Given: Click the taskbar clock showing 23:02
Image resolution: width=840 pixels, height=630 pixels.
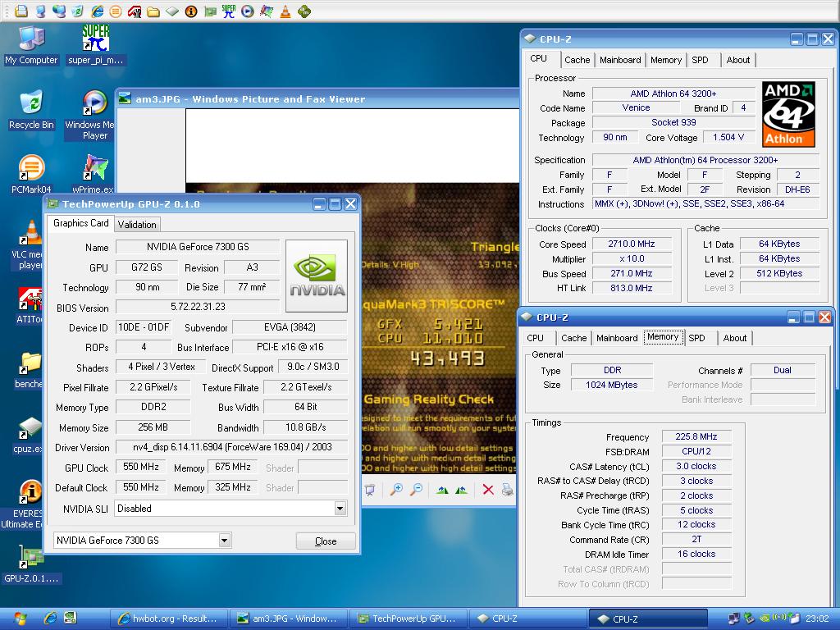Looking at the screenshot, I should (817, 619).
